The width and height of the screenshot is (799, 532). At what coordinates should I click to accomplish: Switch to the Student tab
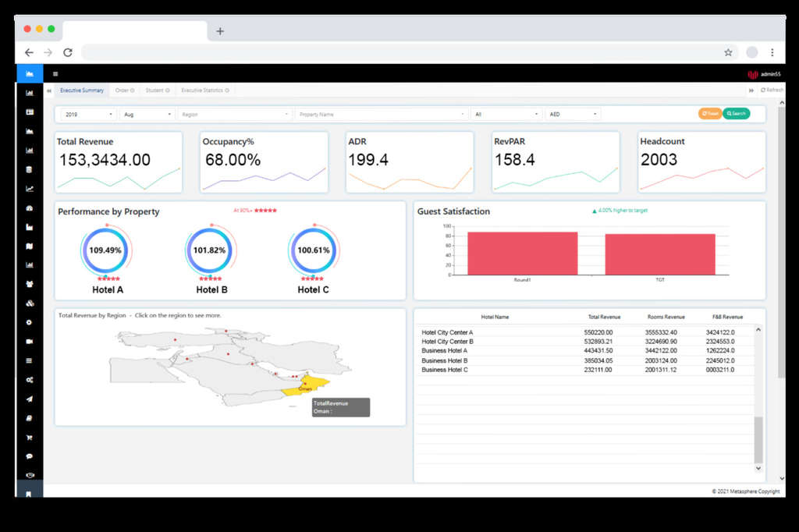point(156,90)
